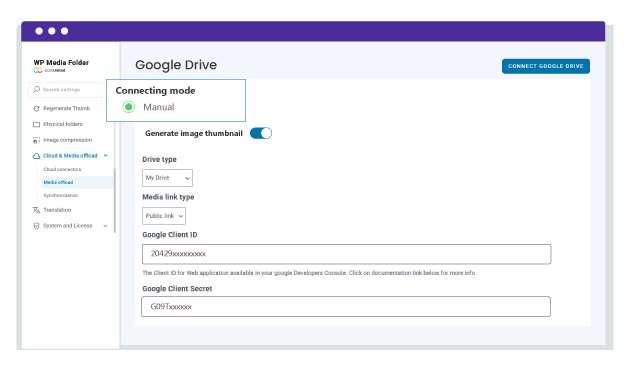Select the Manual connecting mode radio
The image size is (630, 371).
coord(129,107)
